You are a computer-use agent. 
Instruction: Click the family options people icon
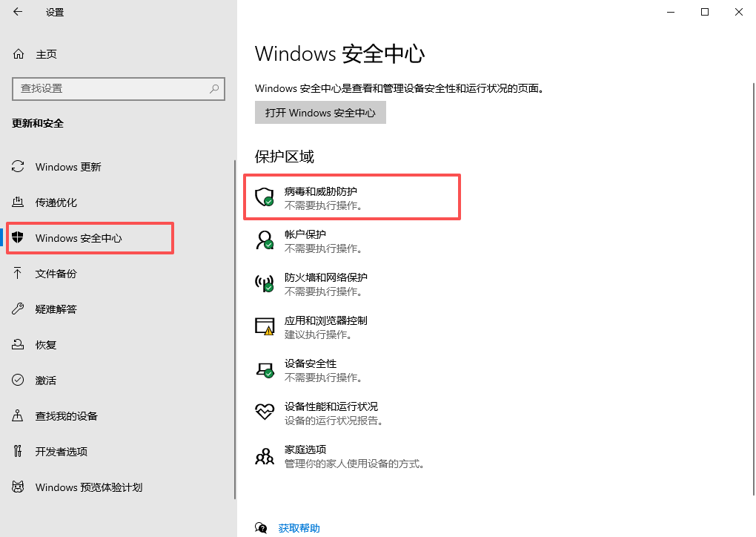click(x=265, y=456)
